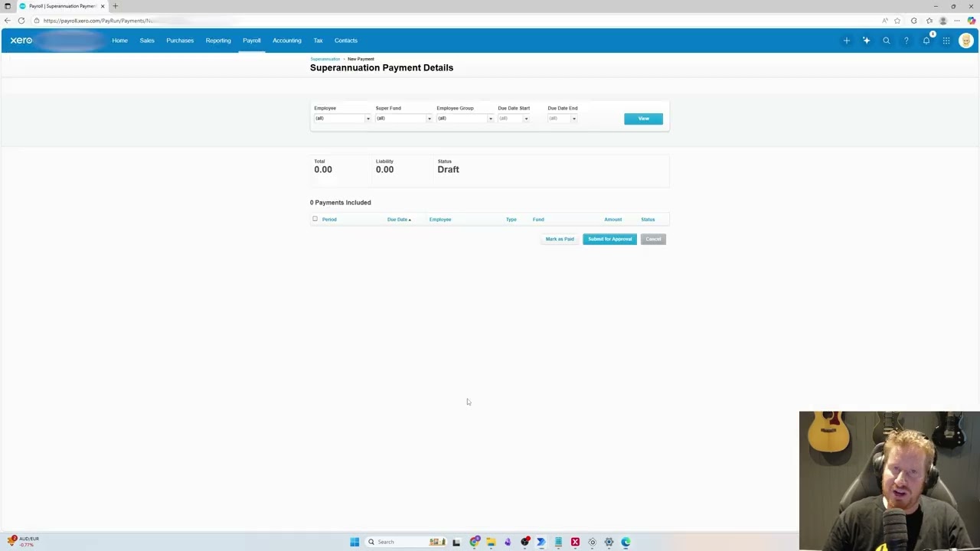Close the Payroll Superannuation tab
The height and width of the screenshot is (551, 980).
pos(102,6)
